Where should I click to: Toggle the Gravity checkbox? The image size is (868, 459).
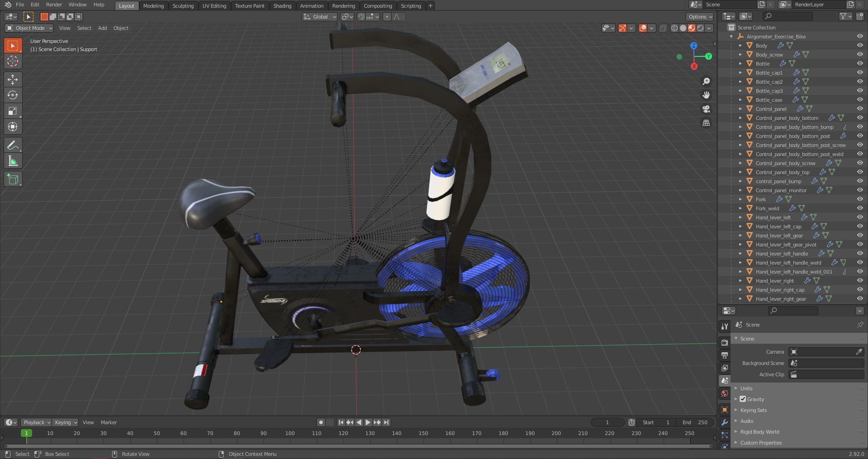point(743,399)
